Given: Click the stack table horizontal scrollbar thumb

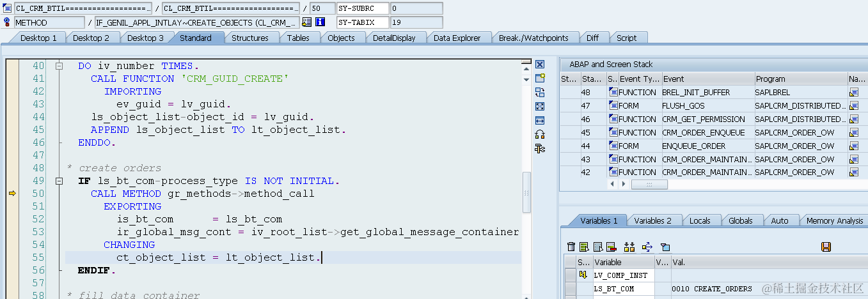Looking at the screenshot, I should [649, 184].
